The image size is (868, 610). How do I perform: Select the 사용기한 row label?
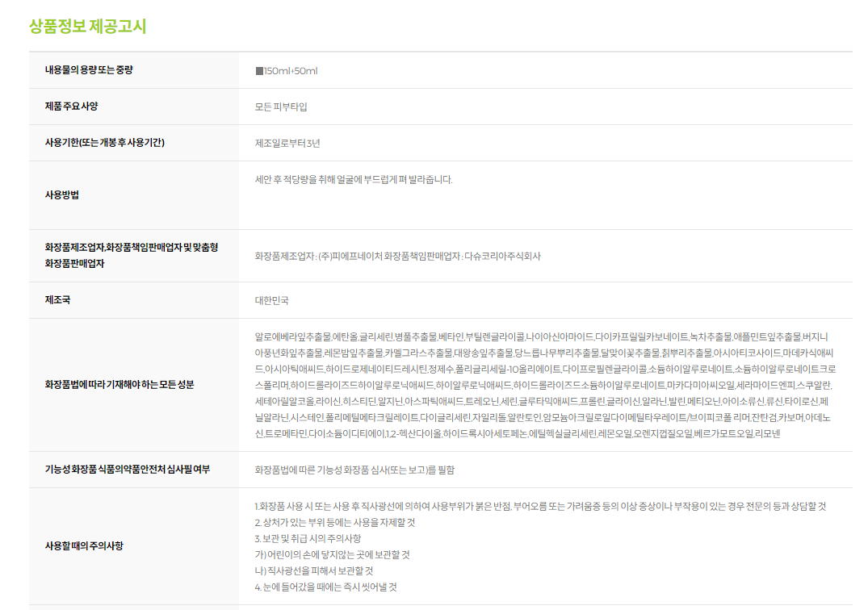click(x=104, y=143)
